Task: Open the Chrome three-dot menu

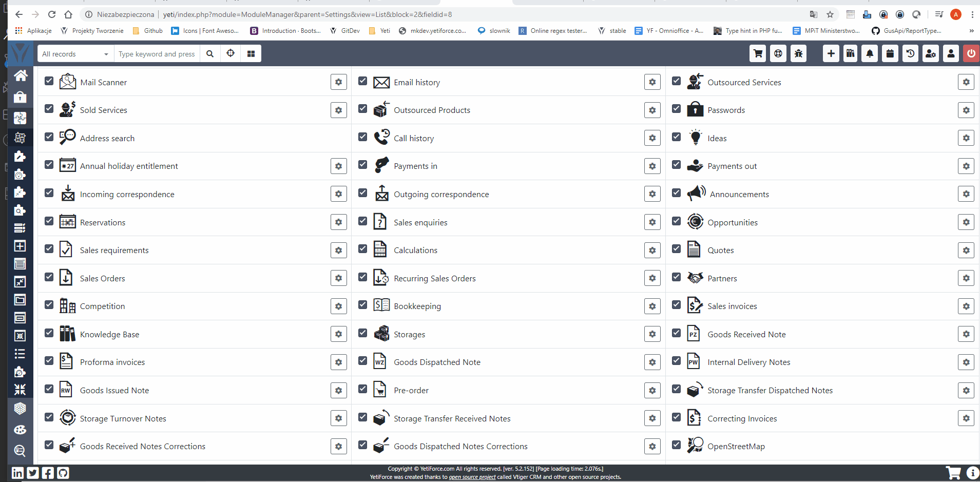Action: point(972,14)
